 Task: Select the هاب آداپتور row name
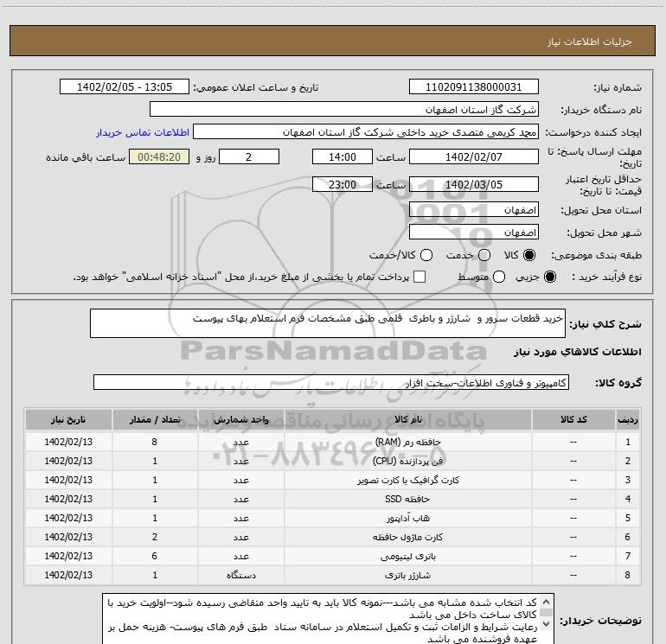(407, 518)
